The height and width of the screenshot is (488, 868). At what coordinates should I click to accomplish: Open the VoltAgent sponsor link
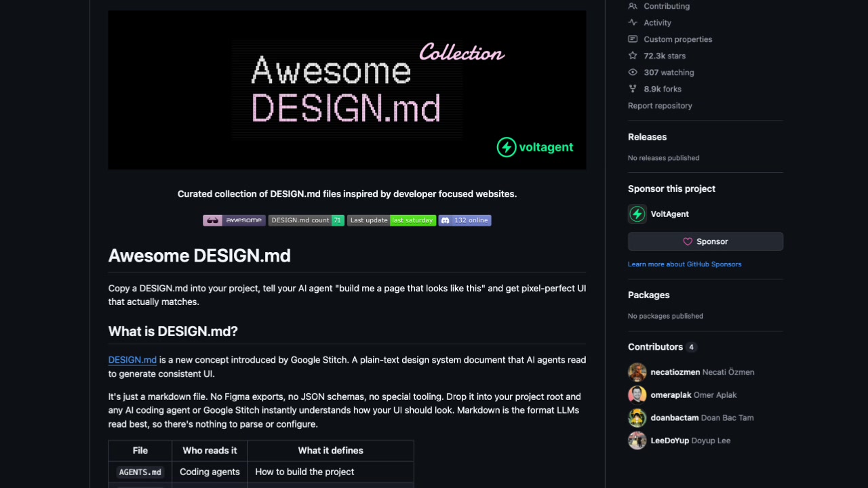(669, 214)
